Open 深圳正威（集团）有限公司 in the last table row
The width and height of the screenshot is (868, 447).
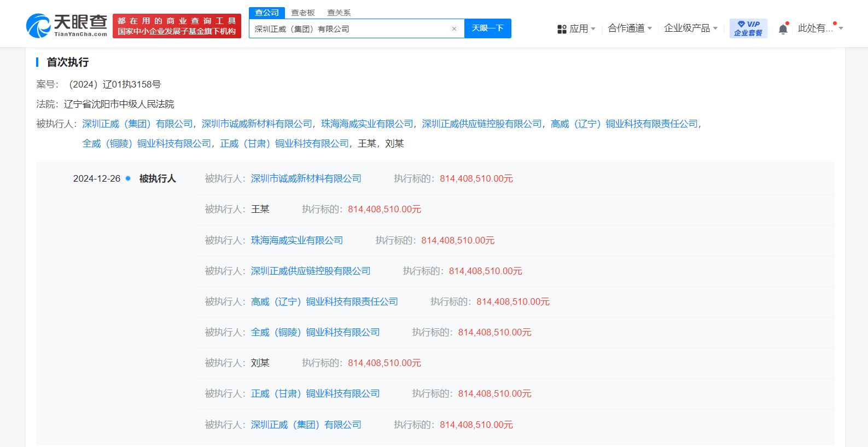pos(306,425)
